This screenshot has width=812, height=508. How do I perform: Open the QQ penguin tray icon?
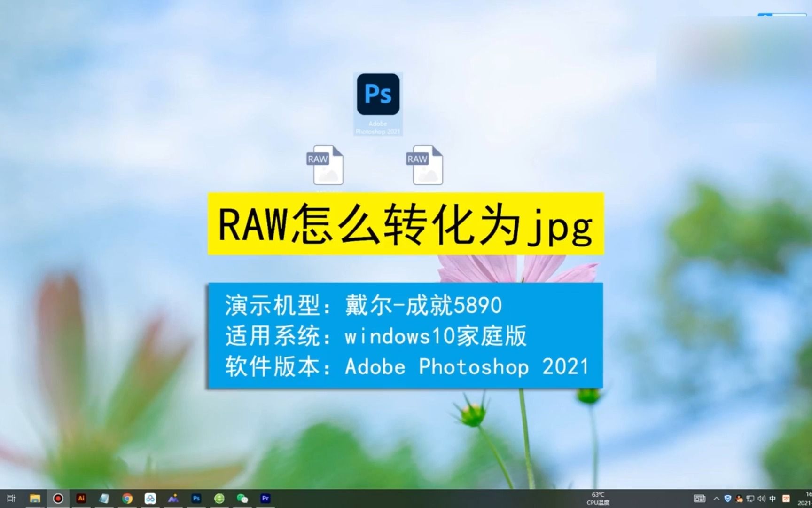click(739, 499)
